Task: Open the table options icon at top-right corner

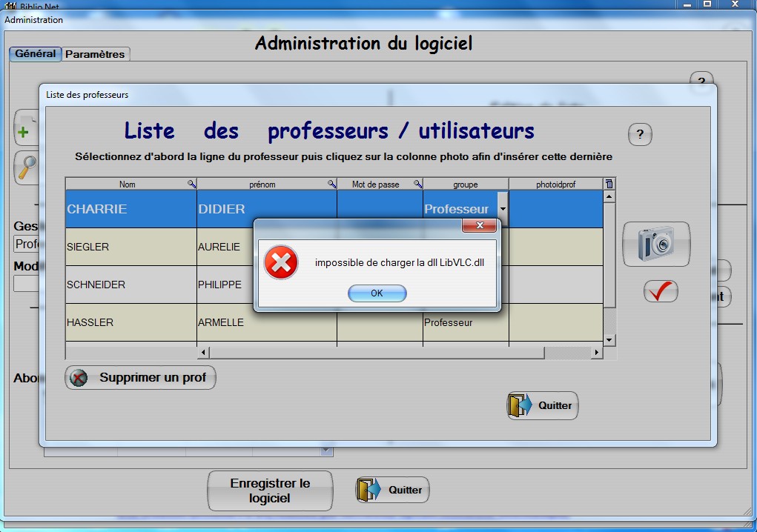Action: pyautogui.click(x=609, y=184)
